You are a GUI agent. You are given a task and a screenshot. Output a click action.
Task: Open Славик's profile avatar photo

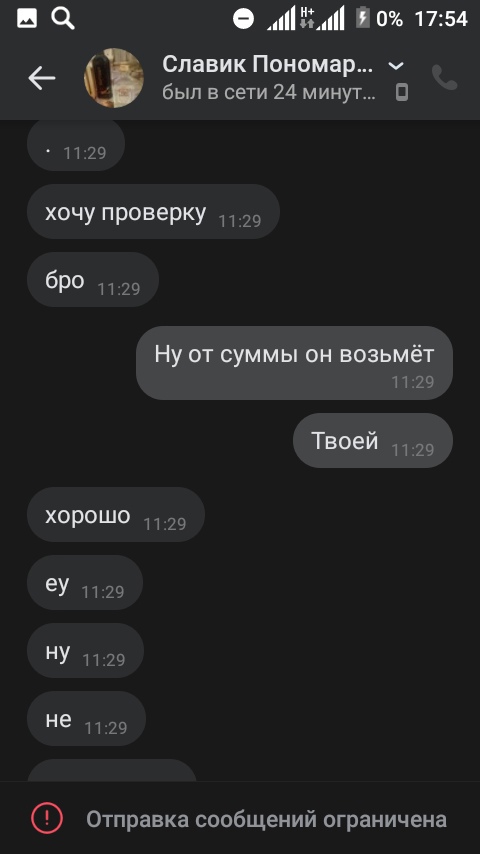[x=114, y=78]
